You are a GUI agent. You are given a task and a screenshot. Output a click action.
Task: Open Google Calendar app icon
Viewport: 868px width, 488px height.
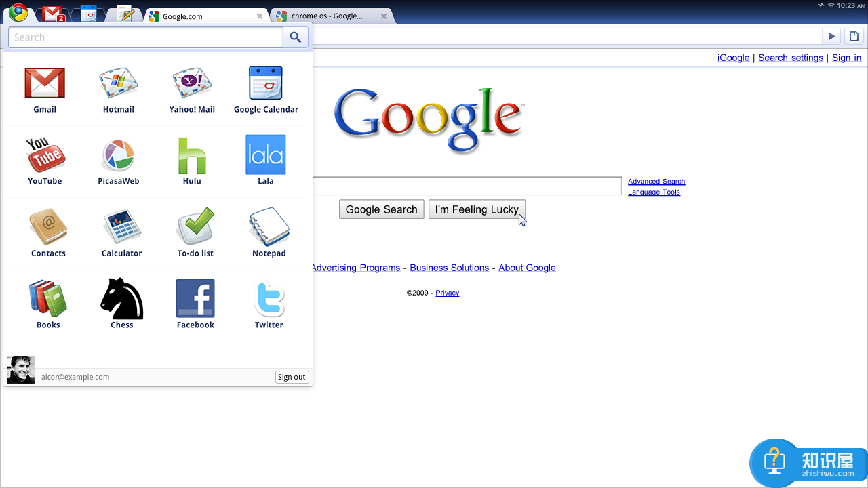(x=266, y=83)
